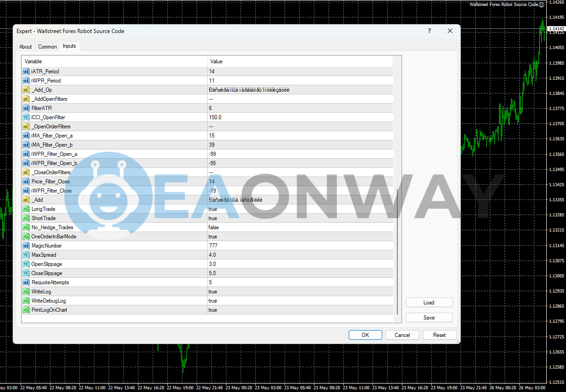The height and width of the screenshot is (392, 566).
Task: Click the boolean icon beside No_Hedge_Trades
Action: coord(26,227)
